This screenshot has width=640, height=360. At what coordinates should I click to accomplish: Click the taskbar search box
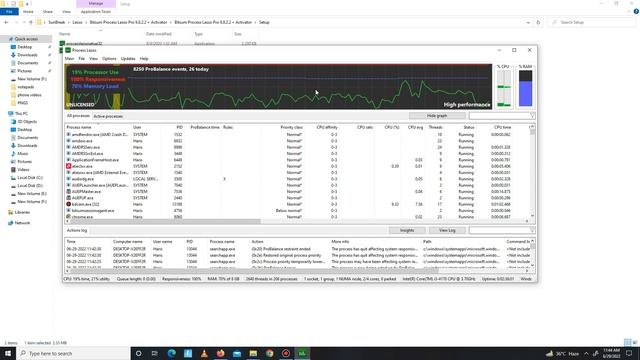coord(73,353)
